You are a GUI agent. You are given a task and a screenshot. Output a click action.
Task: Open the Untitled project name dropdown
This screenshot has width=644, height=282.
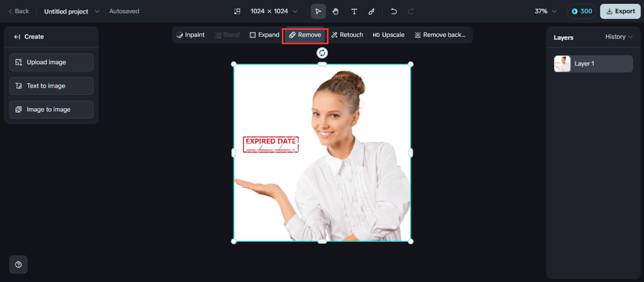coord(72,11)
